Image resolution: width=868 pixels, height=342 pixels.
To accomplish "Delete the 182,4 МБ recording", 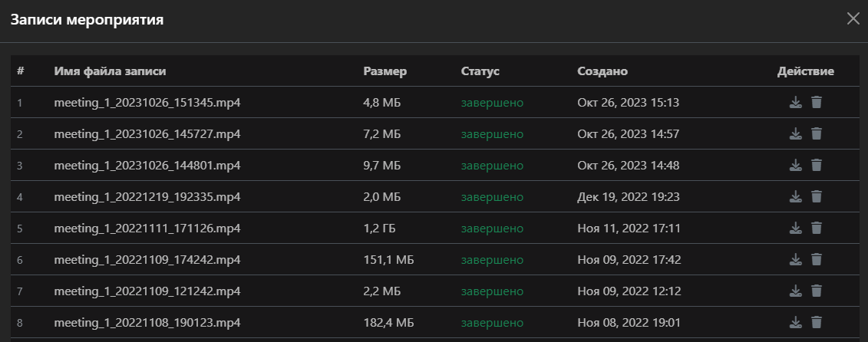I will point(817,322).
